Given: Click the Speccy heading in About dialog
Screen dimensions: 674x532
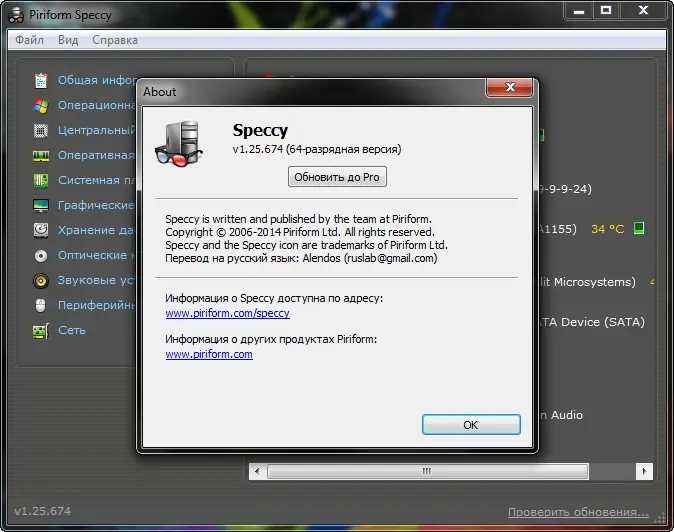Looking at the screenshot, I should tap(260, 131).
